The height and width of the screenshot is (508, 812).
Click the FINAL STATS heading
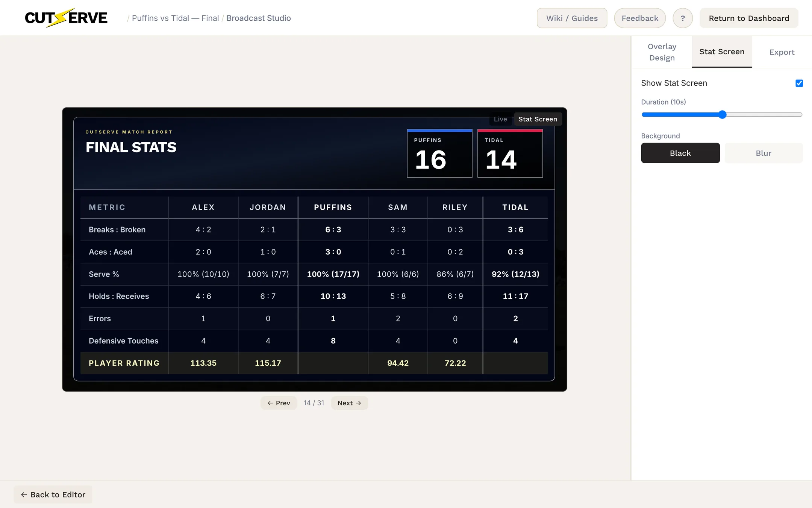131,147
